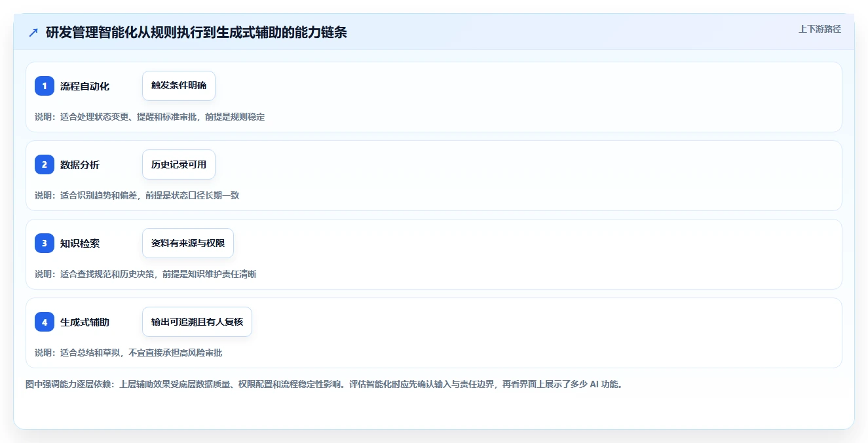Click the 输出可追溯且有人复核 tag

(x=197, y=322)
